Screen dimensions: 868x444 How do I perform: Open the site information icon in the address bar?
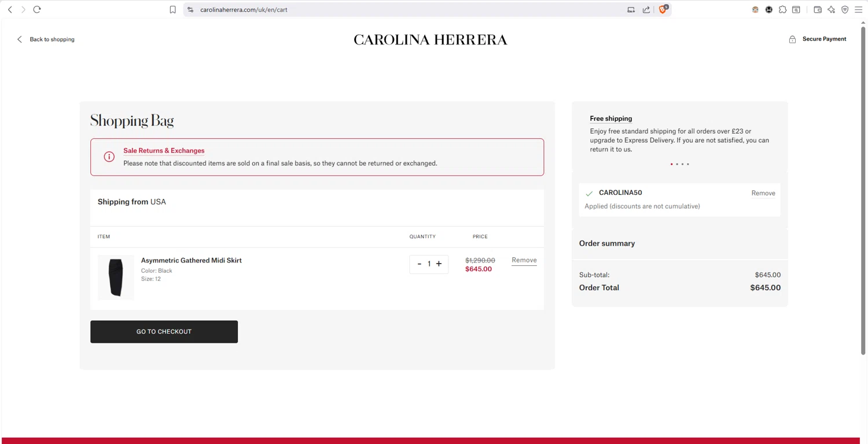pos(190,9)
